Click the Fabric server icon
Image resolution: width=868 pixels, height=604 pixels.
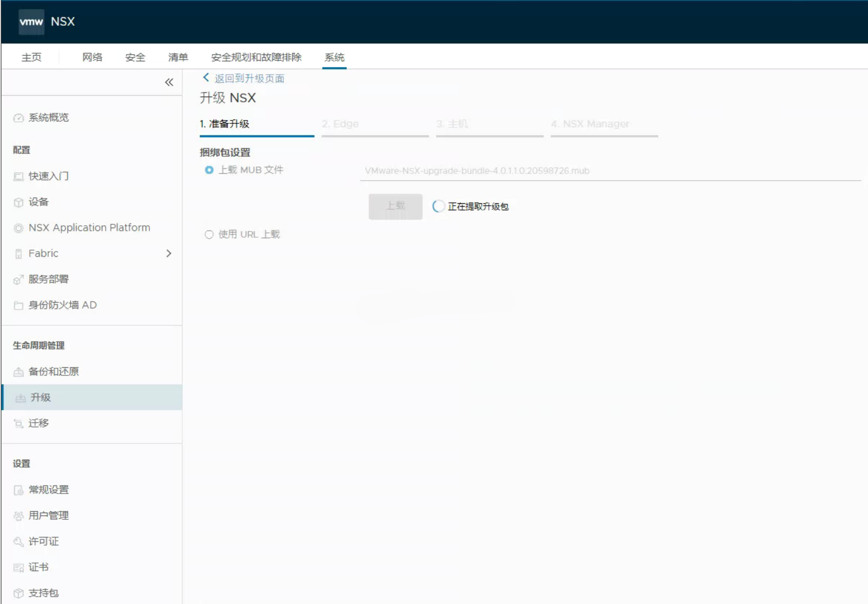click(x=19, y=254)
